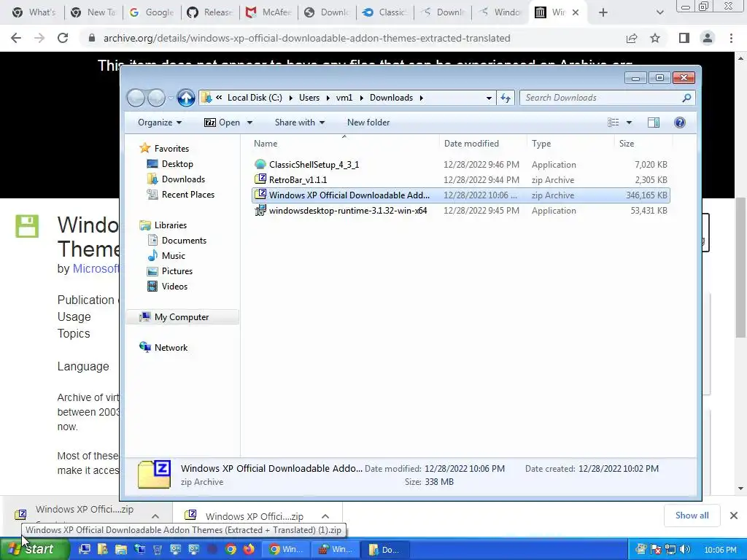The width and height of the screenshot is (747, 560).
Task: Click the search magnifier icon in Explorer
Action: coord(686,98)
